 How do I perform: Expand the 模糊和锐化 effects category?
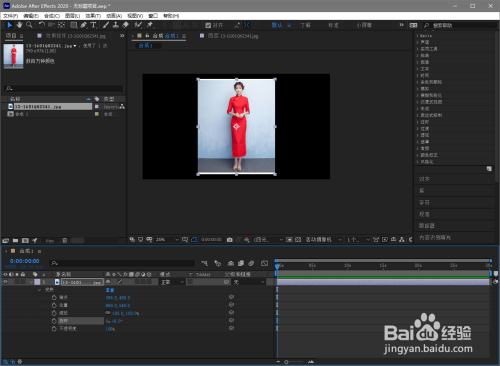point(417,95)
